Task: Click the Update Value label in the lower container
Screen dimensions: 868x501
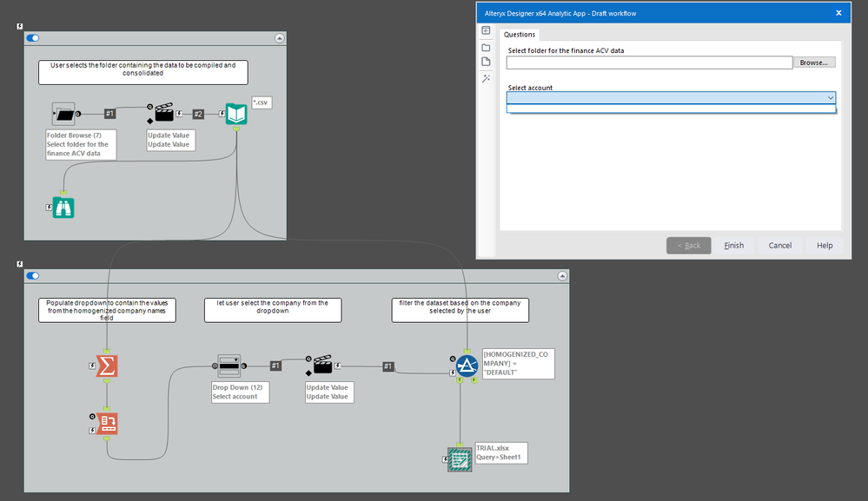Action: (329, 392)
